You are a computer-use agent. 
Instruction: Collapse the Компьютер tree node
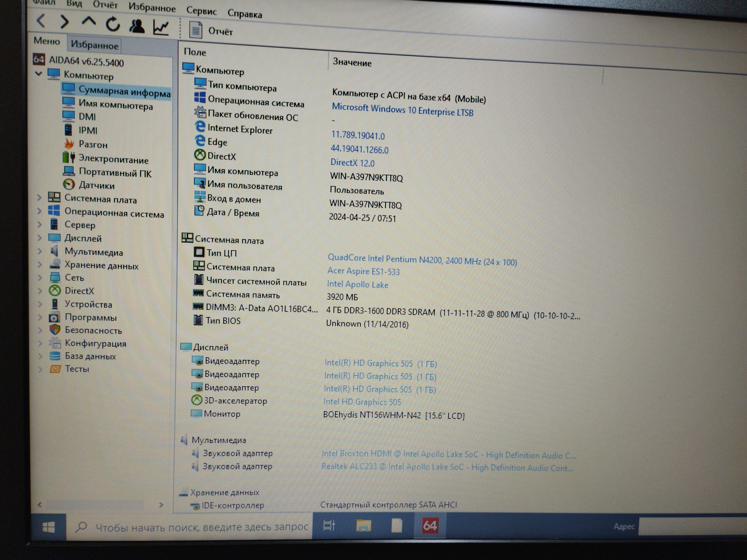click(38, 73)
